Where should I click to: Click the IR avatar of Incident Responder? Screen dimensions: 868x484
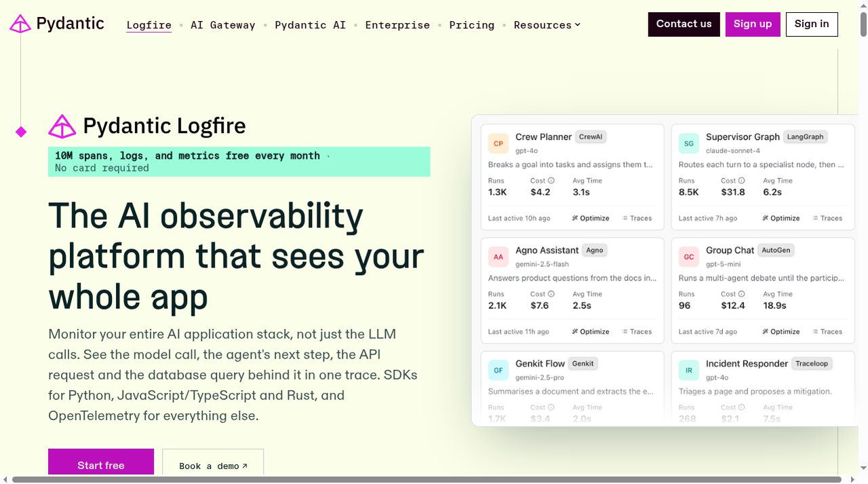pos(689,370)
